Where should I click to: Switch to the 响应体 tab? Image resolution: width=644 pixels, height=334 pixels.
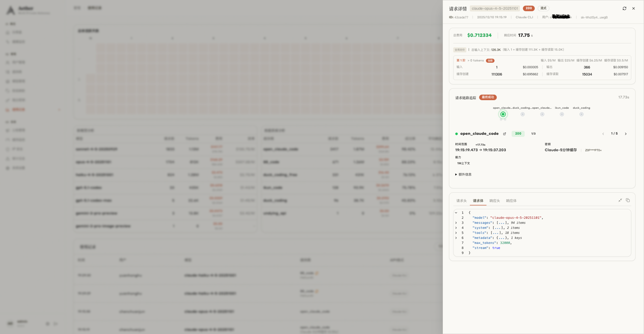pos(511,201)
